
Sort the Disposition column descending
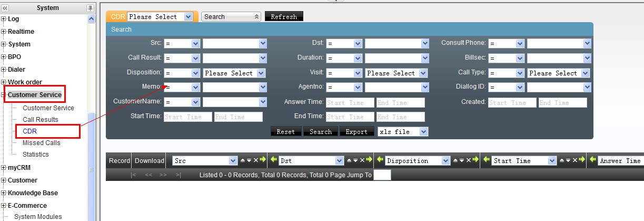(x=461, y=160)
